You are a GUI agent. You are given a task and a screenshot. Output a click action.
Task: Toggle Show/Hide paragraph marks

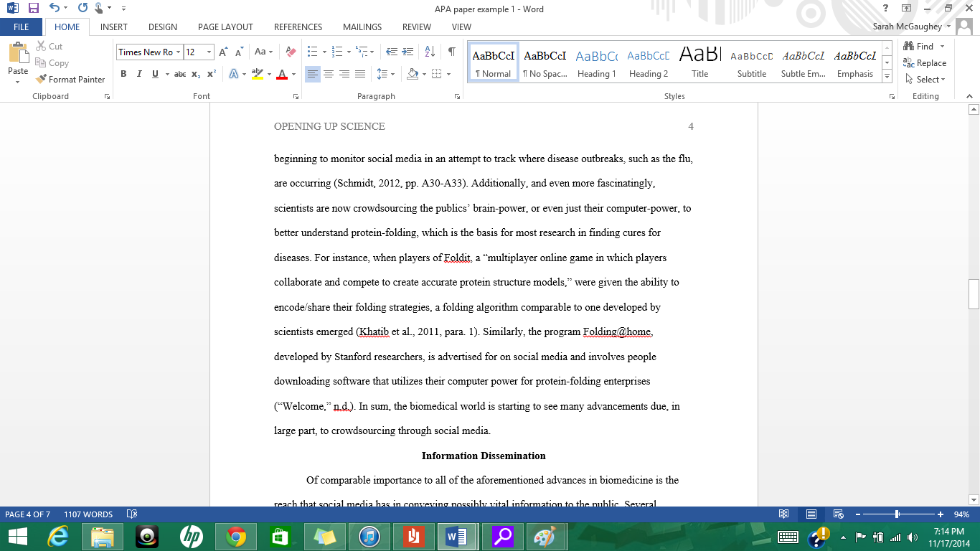point(451,52)
